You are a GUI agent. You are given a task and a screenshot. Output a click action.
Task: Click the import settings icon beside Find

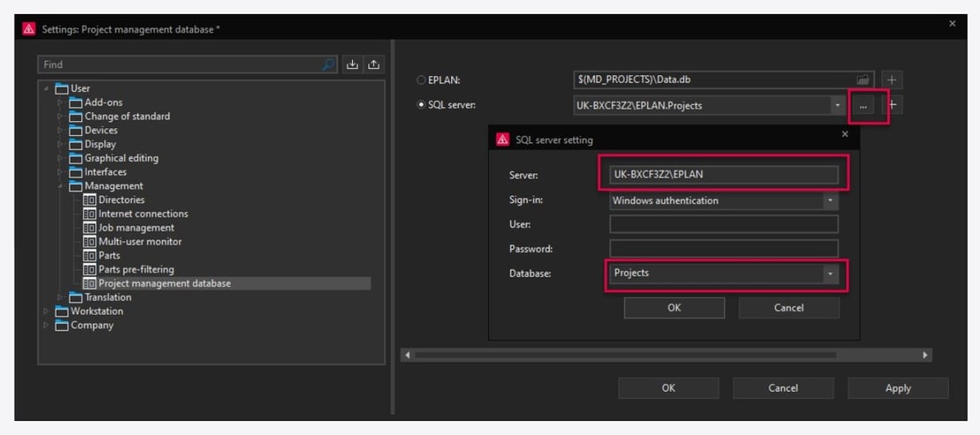[x=353, y=65]
